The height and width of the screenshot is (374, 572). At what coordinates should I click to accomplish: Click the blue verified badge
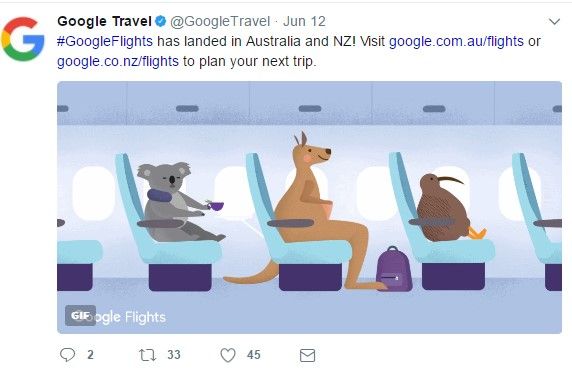point(161,21)
